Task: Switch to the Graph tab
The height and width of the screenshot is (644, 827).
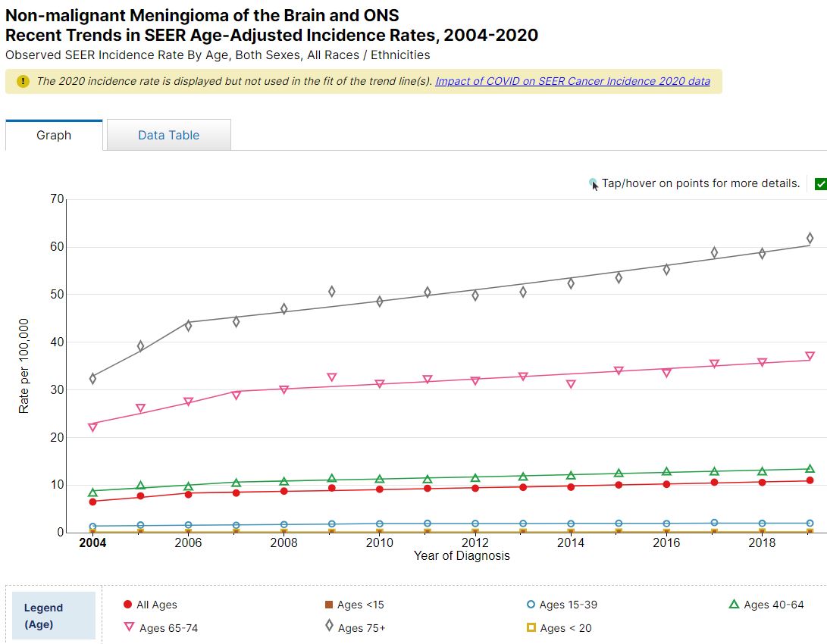Action: (x=54, y=136)
